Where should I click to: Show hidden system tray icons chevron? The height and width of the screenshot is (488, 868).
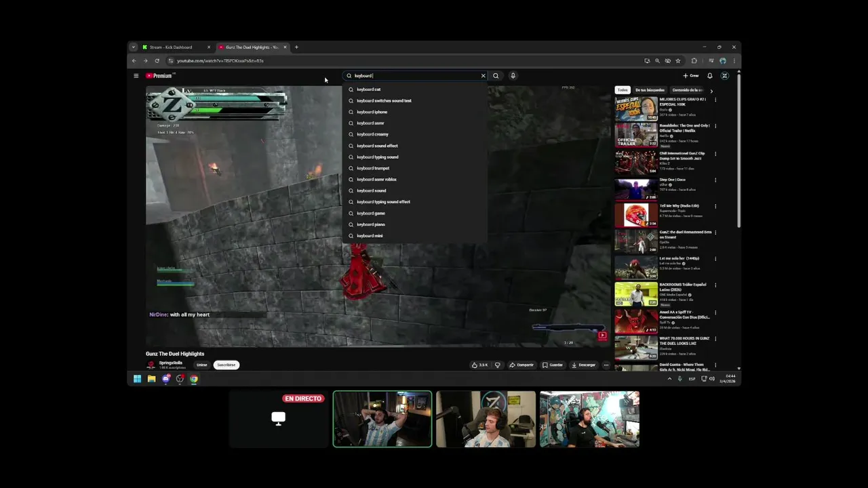click(x=669, y=379)
